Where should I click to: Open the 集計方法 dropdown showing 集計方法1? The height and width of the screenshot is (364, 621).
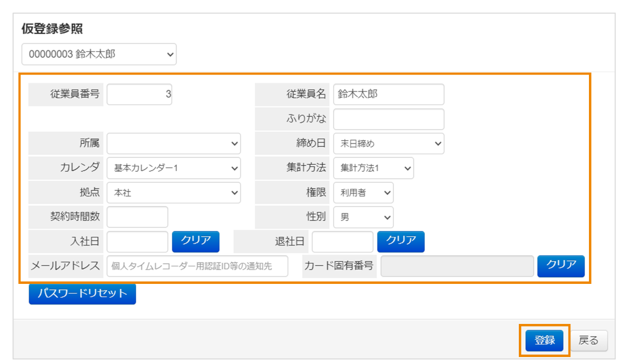click(x=373, y=168)
